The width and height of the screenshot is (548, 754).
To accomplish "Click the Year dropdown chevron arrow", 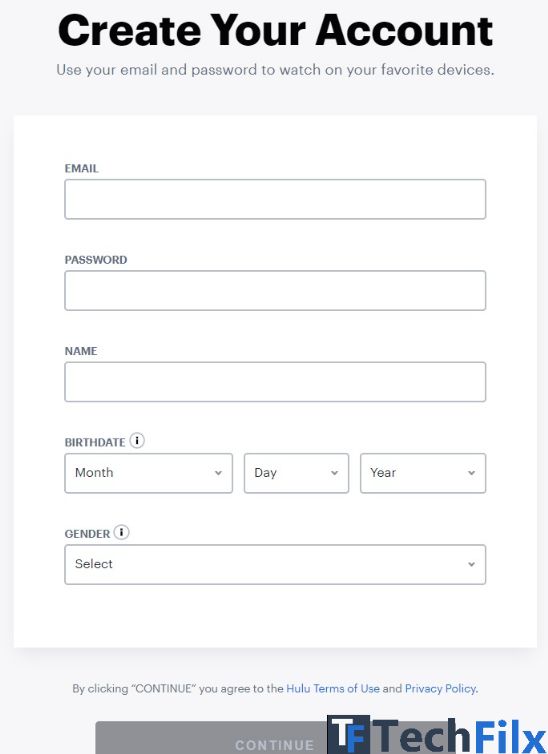I will [472, 473].
